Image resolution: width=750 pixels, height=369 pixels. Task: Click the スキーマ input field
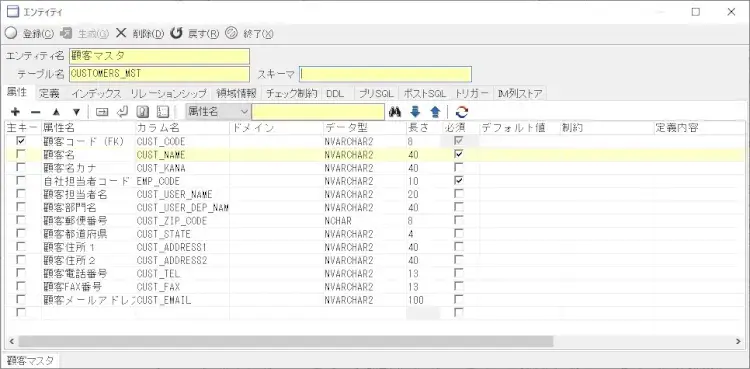386,74
